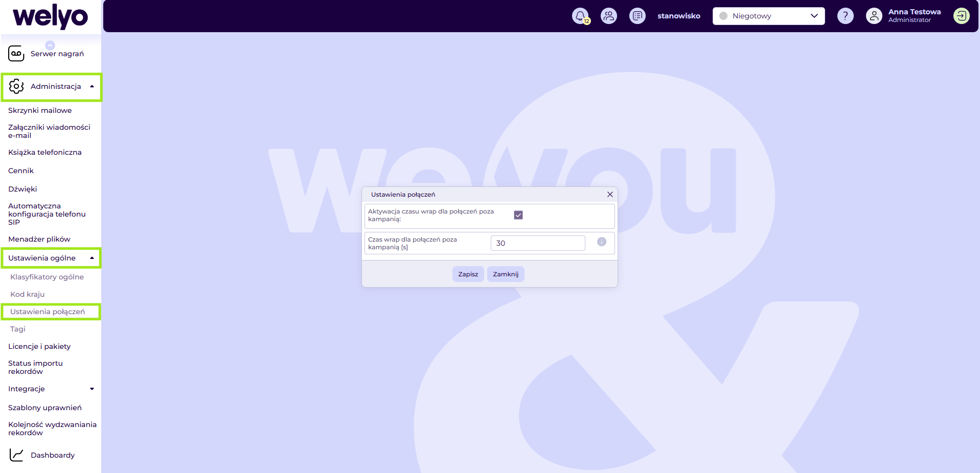
Task: Open the help question mark icon
Action: click(845, 16)
